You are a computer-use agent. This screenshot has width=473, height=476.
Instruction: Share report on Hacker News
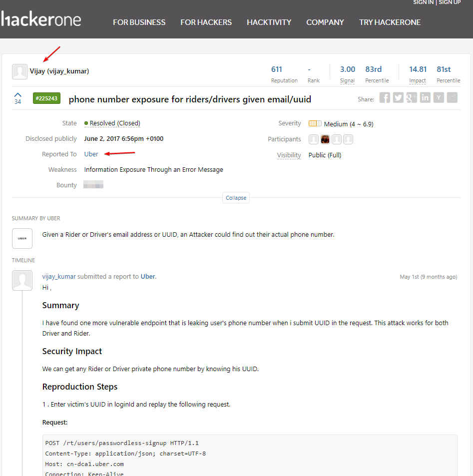439,98
